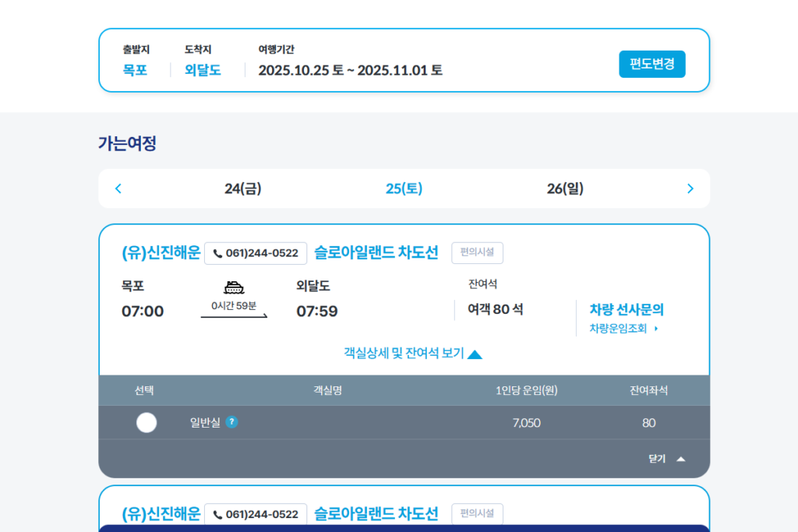Click second card operator (유)신진해운
Viewport: 798px width, 532px height.
(x=161, y=514)
